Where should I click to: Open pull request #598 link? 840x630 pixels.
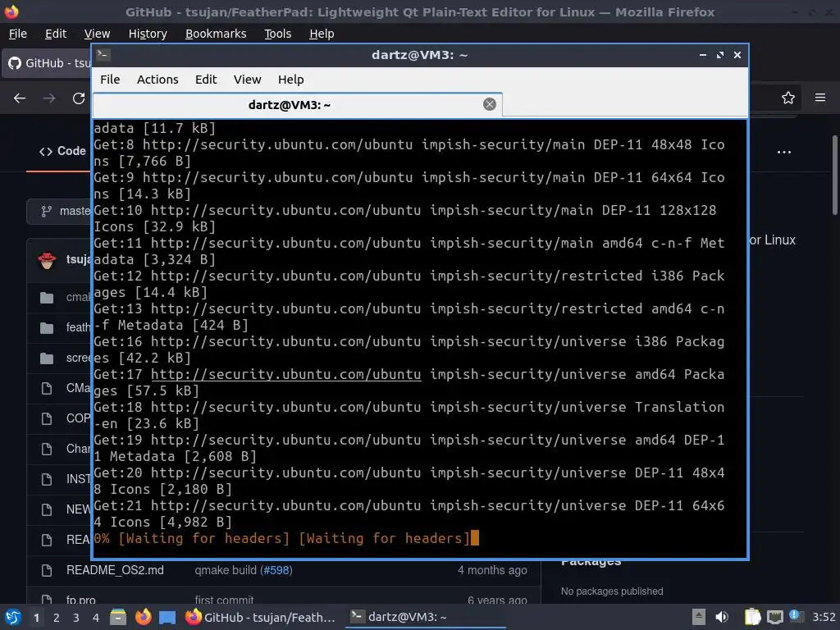276,570
